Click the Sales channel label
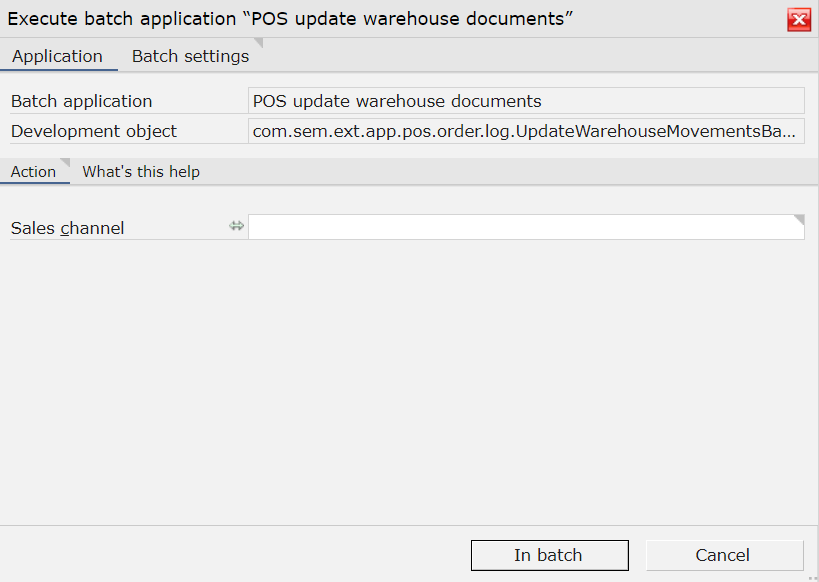Viewport: 819px width, 582px height. tap(67, 228)
